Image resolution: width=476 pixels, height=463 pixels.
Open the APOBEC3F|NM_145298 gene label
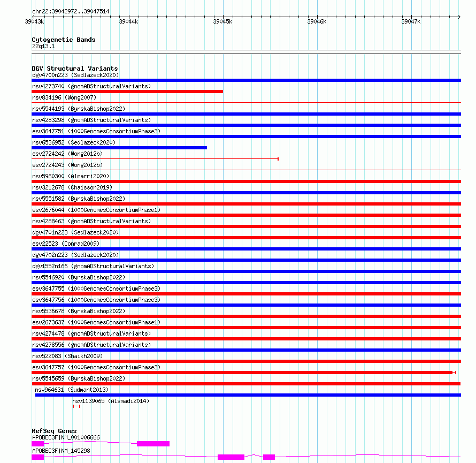click(61, 451)
